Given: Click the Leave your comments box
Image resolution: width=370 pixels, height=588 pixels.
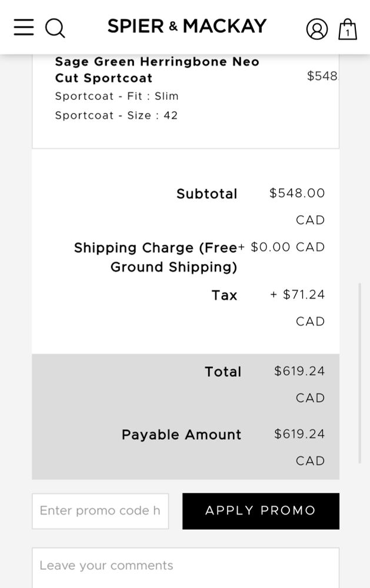Looking at the screenshot, I should [x=185, y=568].
